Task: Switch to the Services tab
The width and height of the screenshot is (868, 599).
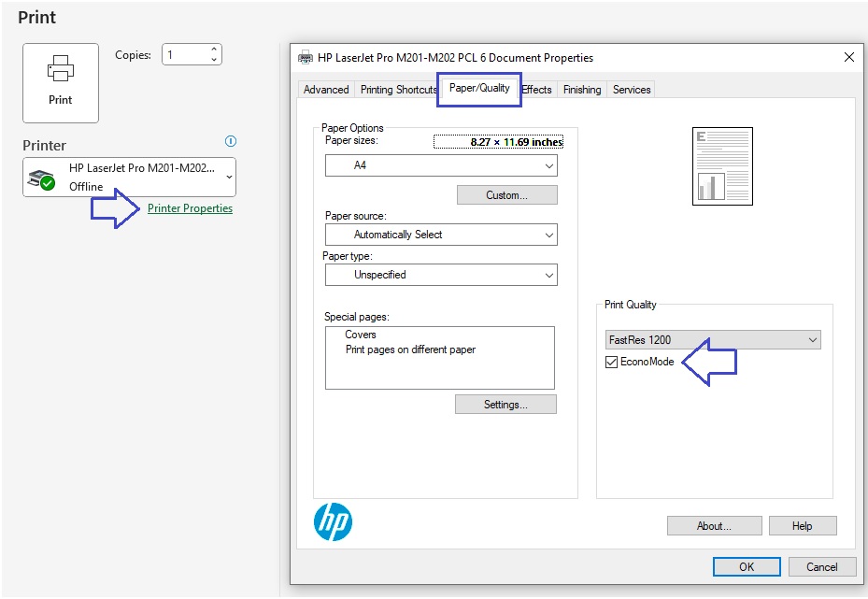Action: tap(632, 90)
